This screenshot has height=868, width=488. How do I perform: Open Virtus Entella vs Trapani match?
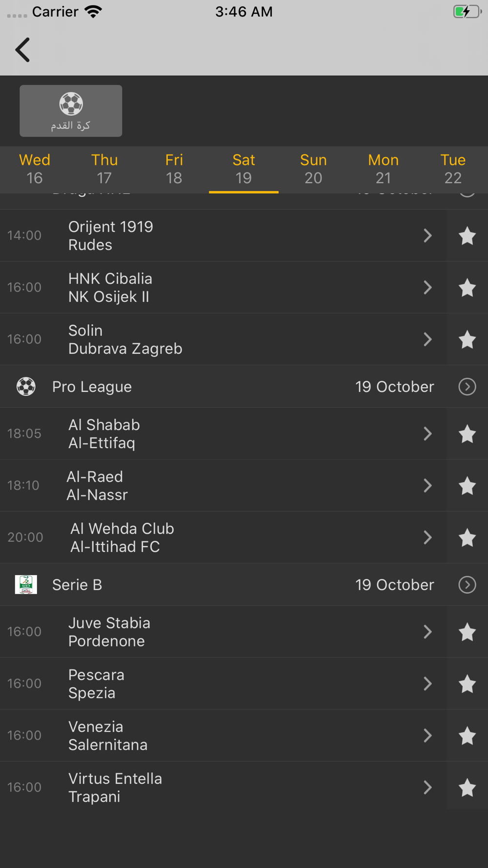point(220,787)
